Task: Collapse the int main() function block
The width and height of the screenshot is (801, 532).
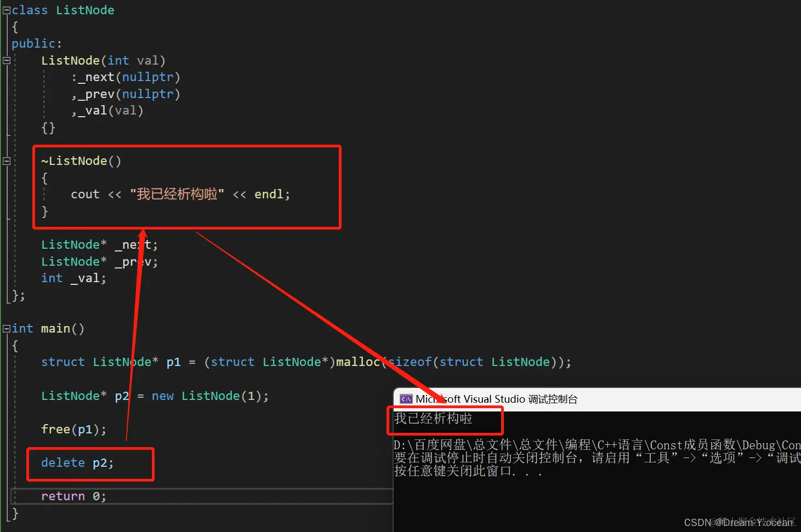Action: [x=7, y=328]
